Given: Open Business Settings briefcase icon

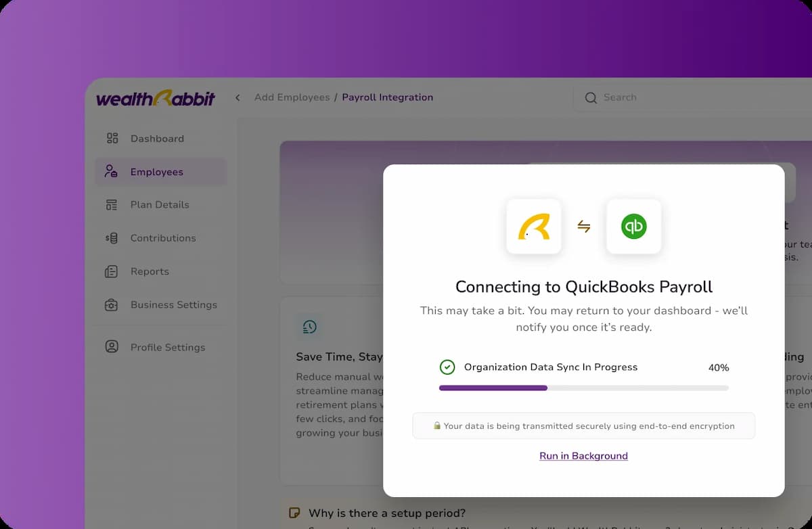Looking at the screenshot, I should pos(112,304).
